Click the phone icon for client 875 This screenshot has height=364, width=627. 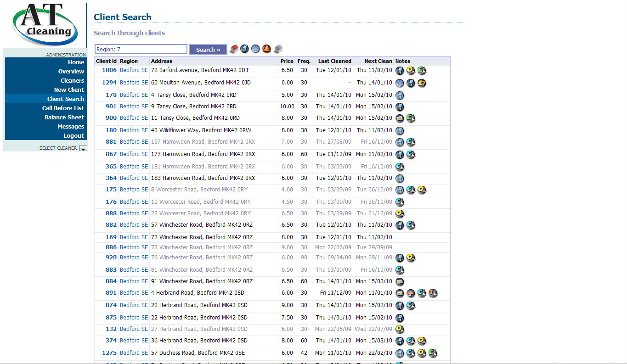coord(400,318)
